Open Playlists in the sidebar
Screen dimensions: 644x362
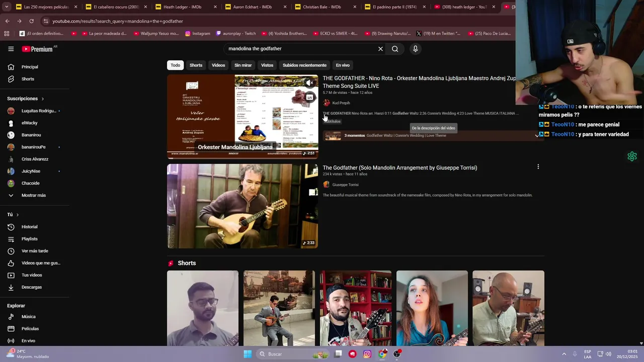coord(29,239)
